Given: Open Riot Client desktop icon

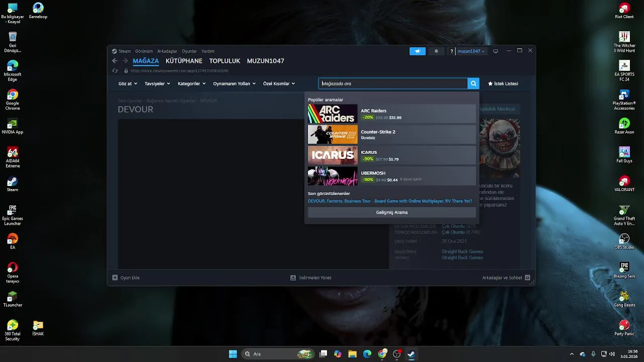Looking at the screenshot, I should tap(624, 11).
